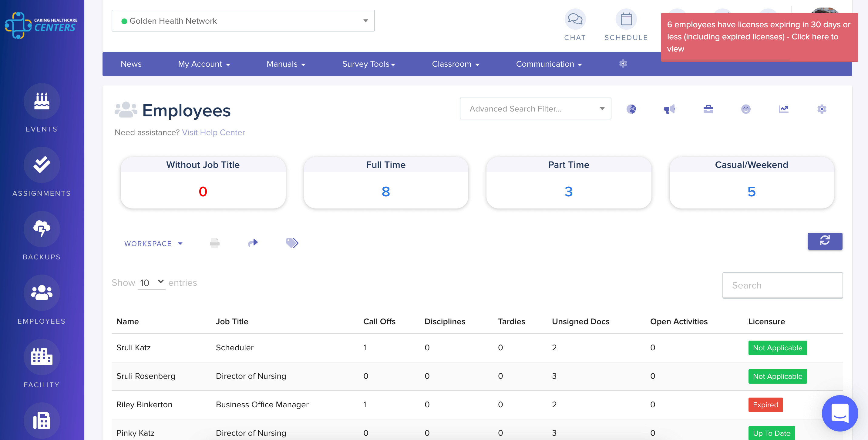Sort by Call Offs column header
Image resolution: width=868 pixels, height=440 pixels.
point(379,322)
